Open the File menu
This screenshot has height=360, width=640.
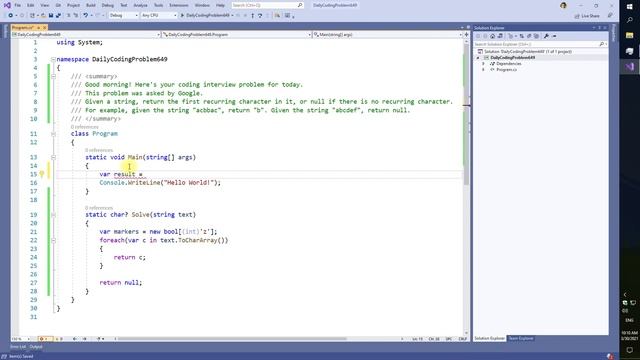[17, 5]
